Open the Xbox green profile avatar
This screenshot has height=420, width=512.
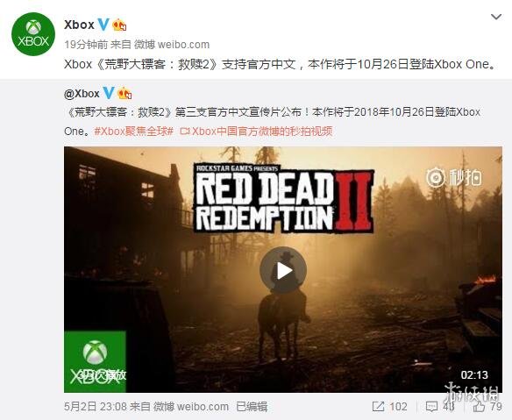point(33,34)
